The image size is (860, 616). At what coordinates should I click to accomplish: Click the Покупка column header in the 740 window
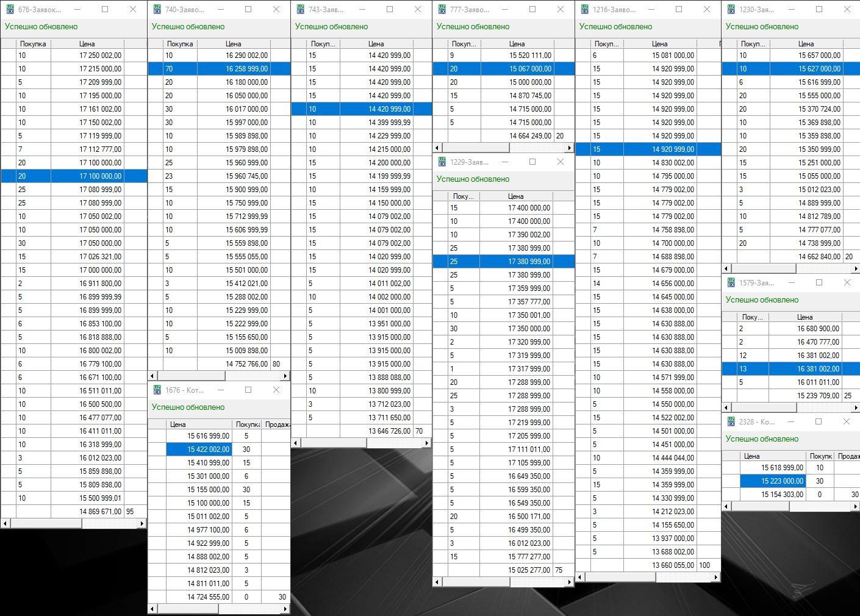tap(180, 44)
